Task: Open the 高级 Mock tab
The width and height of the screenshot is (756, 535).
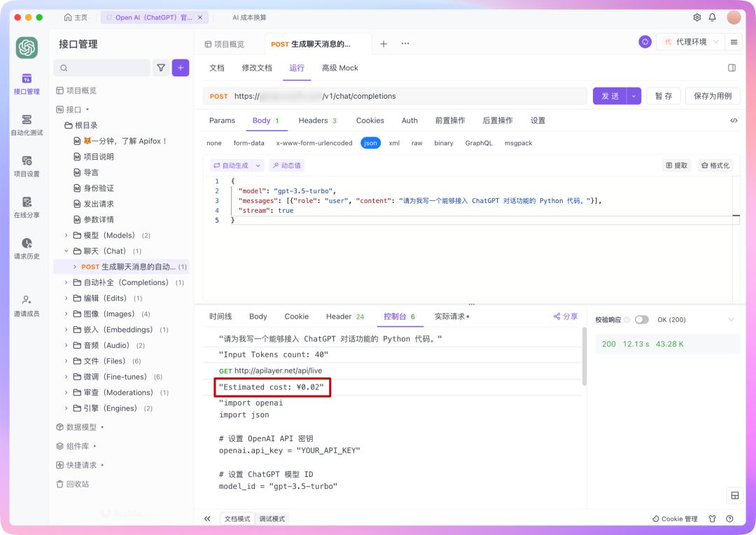Action: pos(339,68)
